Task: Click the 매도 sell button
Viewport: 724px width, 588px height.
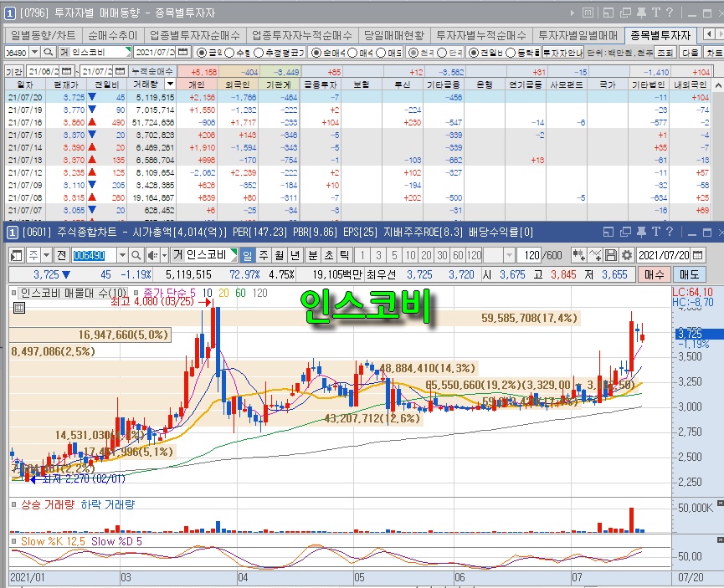Action: (689, 274)
